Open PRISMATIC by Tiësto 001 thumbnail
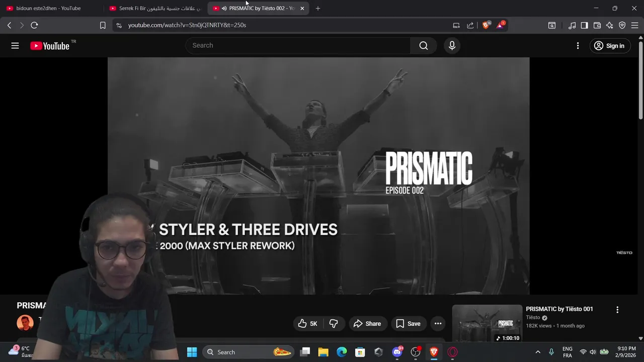The image size is (644, 362). coord(487,323)
